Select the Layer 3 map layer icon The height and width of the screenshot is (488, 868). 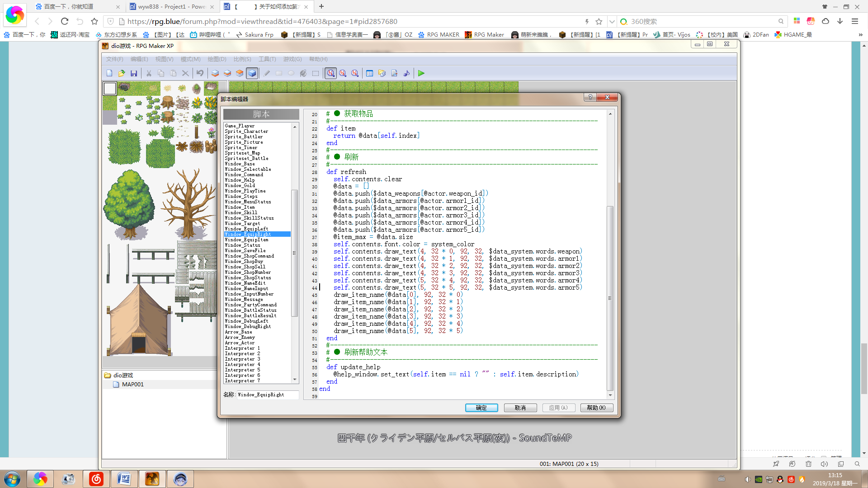tap(240, 73)
